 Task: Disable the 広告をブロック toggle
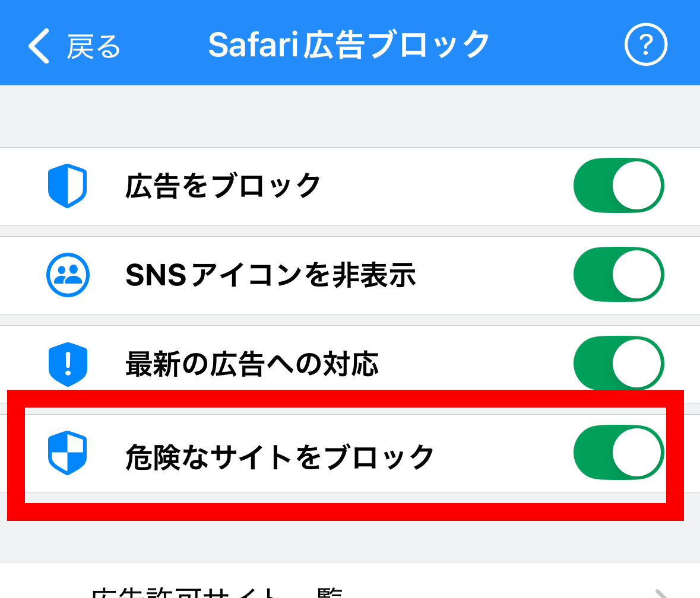pos(618,186)
